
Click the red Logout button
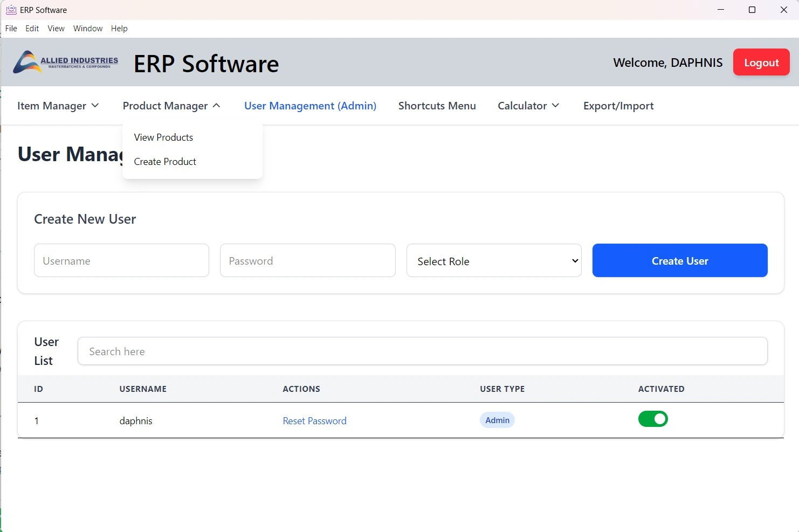coord(761,63)
